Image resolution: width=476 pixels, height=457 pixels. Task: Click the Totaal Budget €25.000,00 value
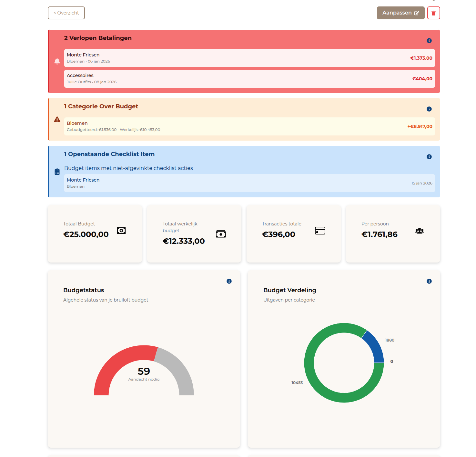point(86,234)
